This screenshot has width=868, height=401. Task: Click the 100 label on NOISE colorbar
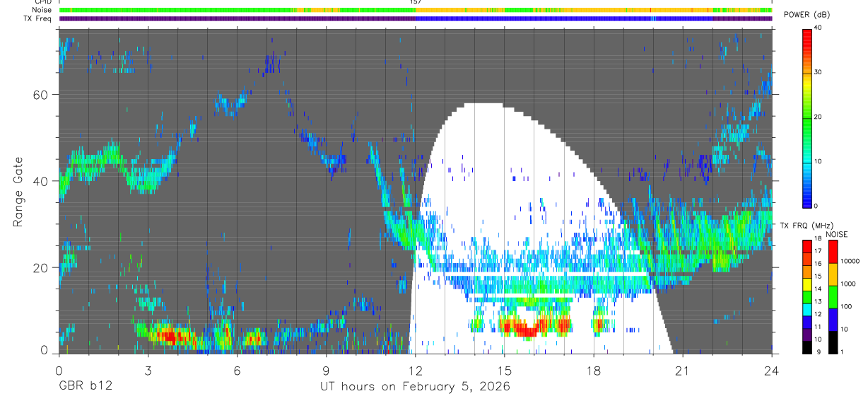click(846, 307)
